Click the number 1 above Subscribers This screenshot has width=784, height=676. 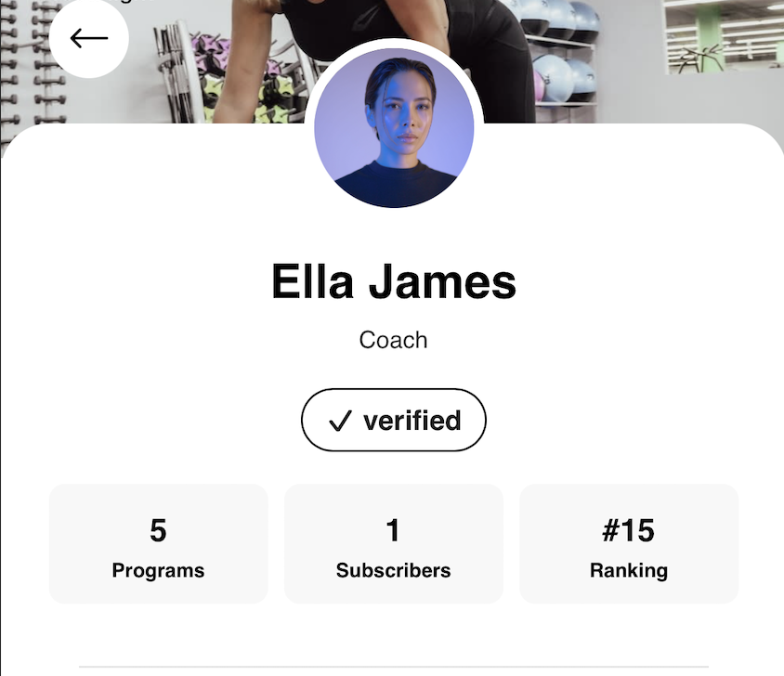(394, 530)
